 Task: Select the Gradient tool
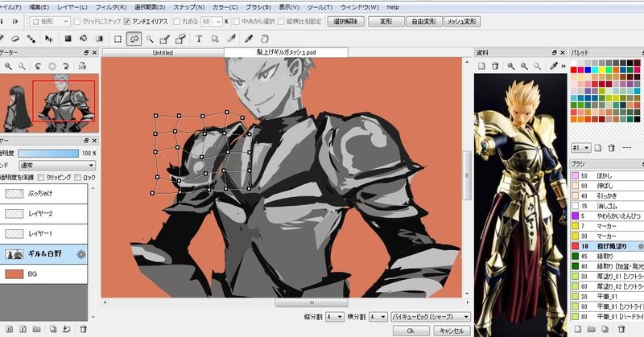[x=99, y=39]
